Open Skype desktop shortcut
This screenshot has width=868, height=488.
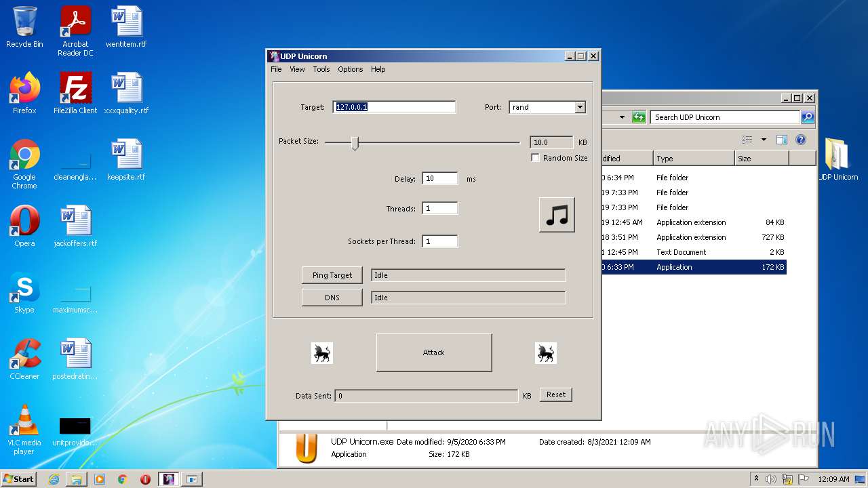pyautogui.click(x=24, y=293)
